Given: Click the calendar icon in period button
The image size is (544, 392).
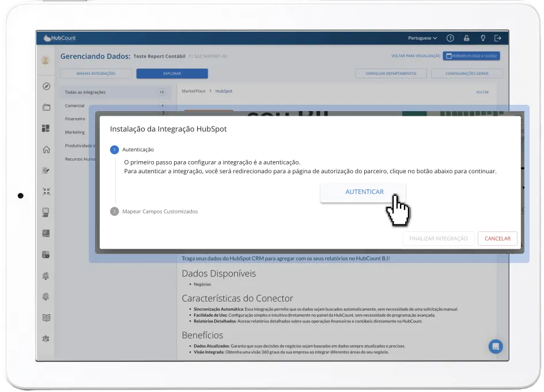Looking at the screenshot, I should [448, 56].
